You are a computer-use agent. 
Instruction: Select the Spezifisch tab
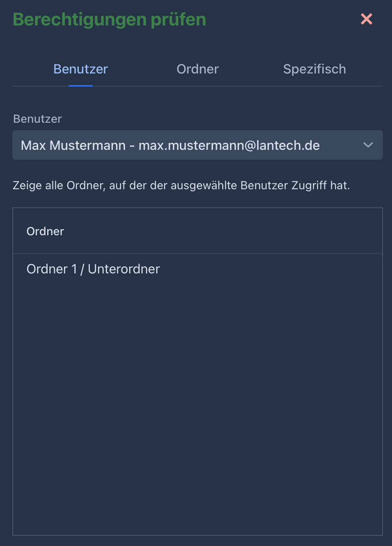[x=315, y=69]
